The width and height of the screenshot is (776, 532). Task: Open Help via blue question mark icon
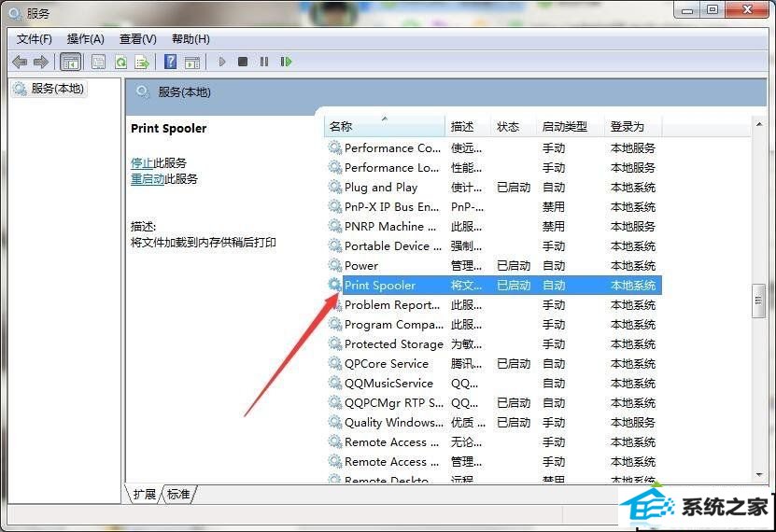click(x=170, y=62)
